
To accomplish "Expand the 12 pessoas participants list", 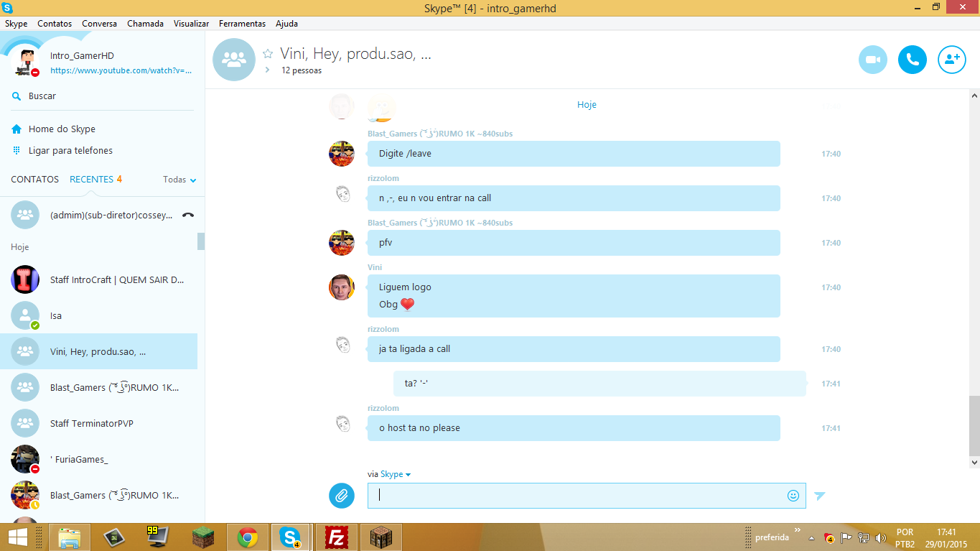I will point(267,70).
